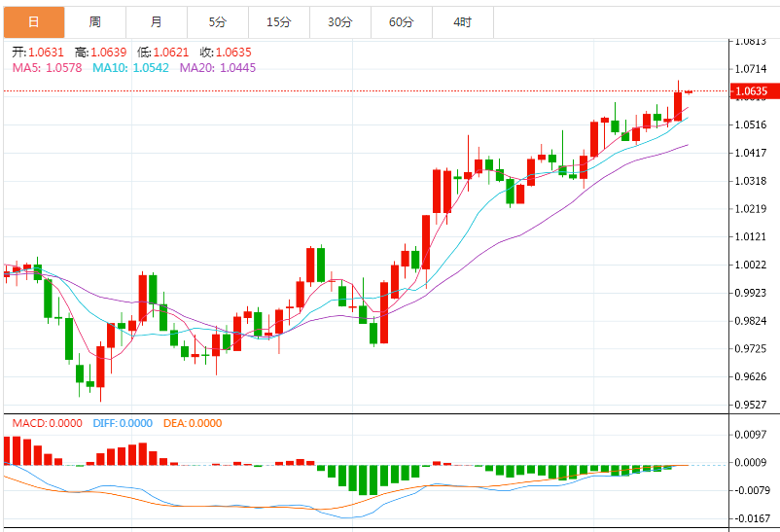Click the 0.9923 price axis label

751,293
